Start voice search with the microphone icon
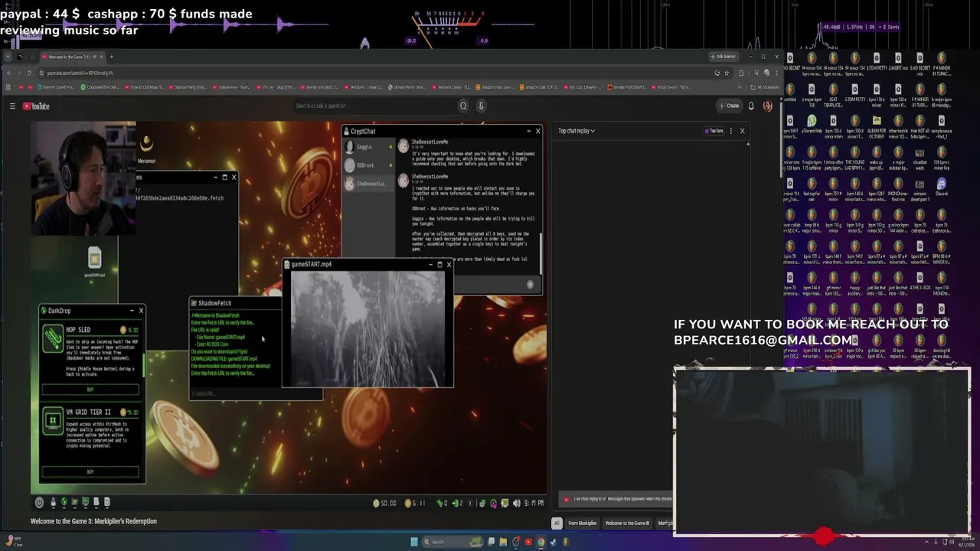Viewport: 980px width, 551px height. [481, 106]
